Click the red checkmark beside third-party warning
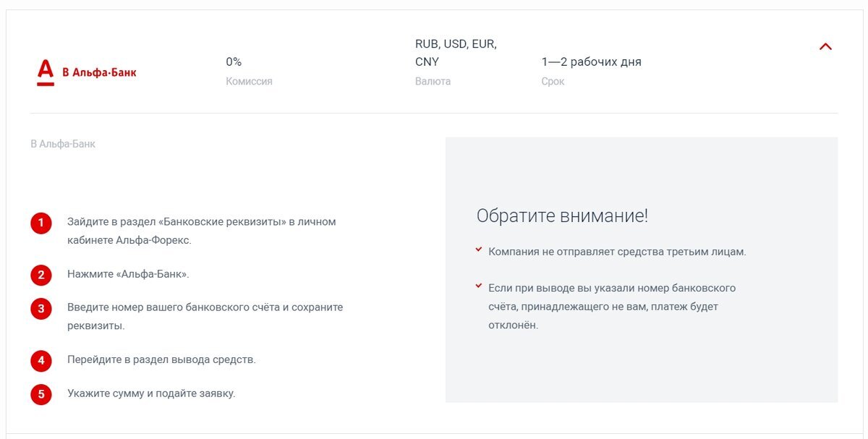The image size is (868, 439). 478,248
